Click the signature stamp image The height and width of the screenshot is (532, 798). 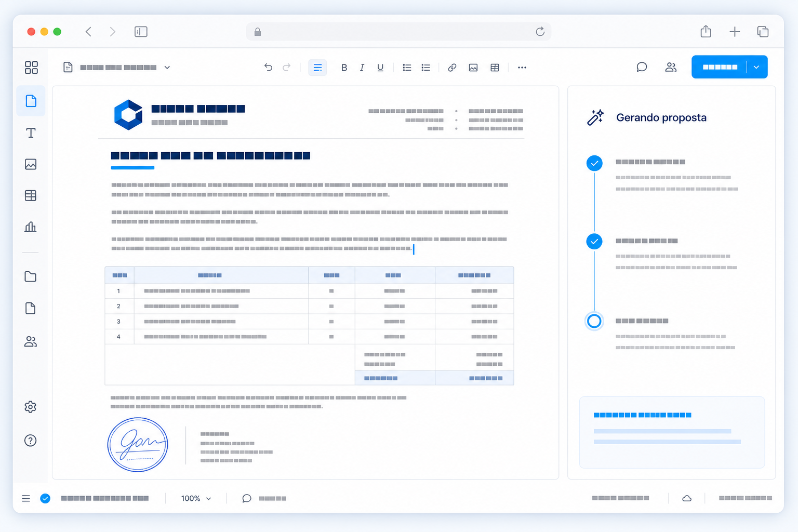click(x=138, y=445)
